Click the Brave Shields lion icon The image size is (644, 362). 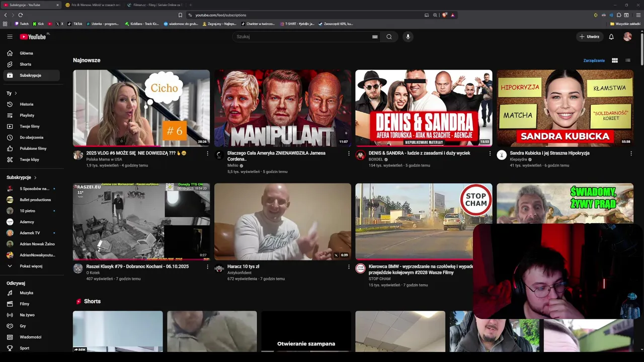click(x=445, y=15)
